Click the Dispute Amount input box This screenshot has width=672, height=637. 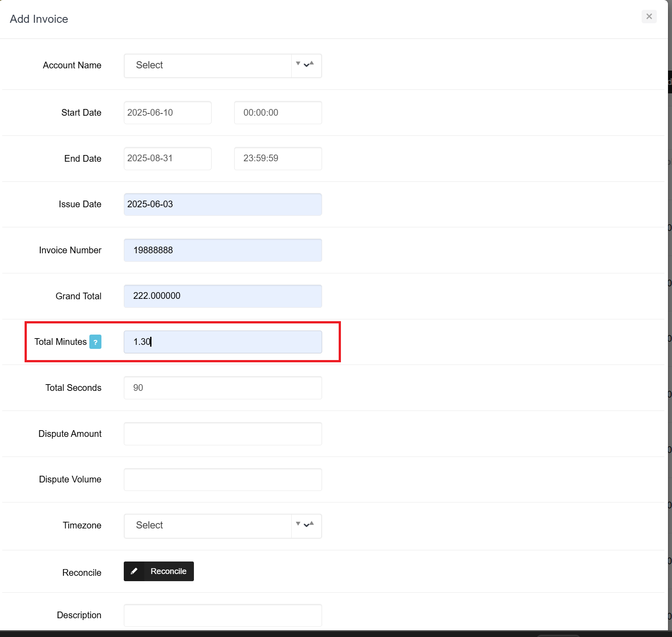[223, 434]
